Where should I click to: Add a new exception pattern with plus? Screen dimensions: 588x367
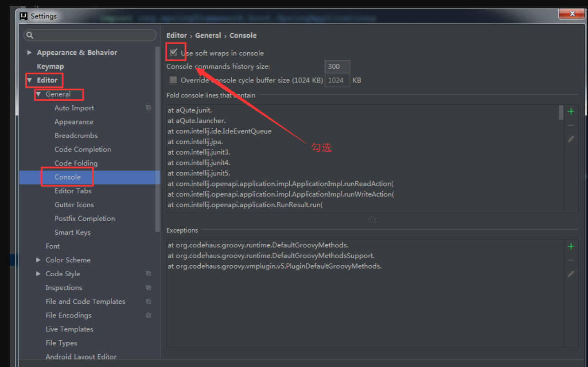[x=571, y=247]
